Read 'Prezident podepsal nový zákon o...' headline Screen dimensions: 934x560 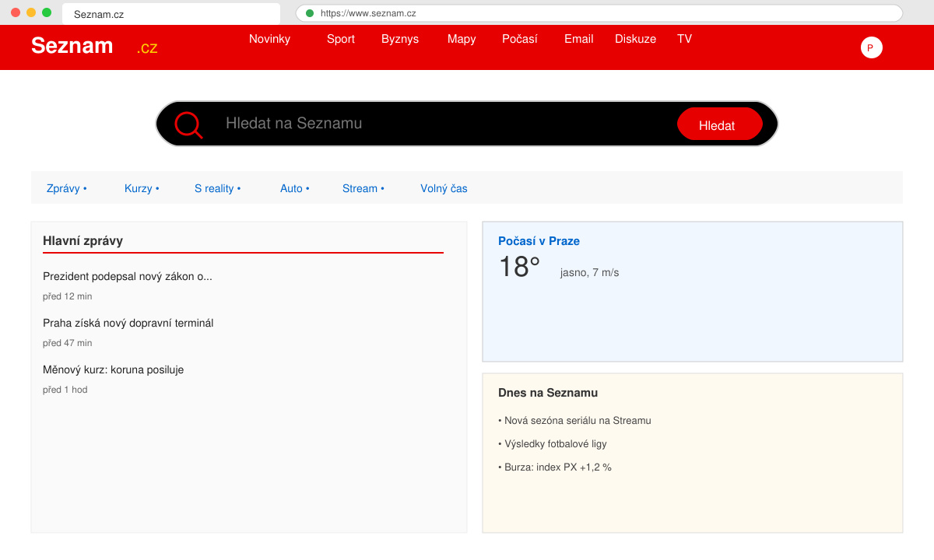pos(128,276)
